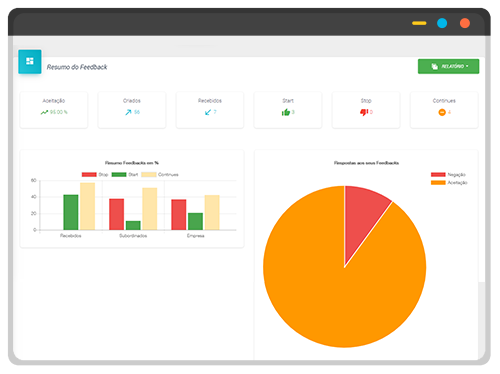Click the green trend icon in the Aceitação card

pos(44,112)
